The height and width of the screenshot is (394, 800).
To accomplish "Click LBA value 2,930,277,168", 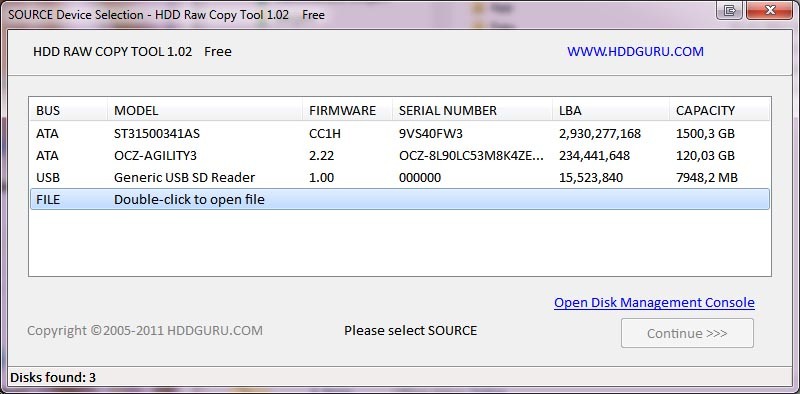I will click(600, 134).
